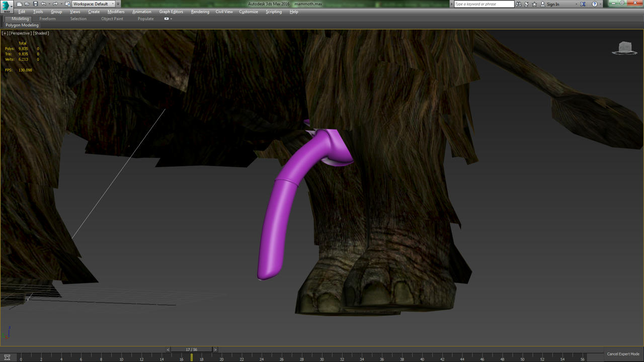
Task: Expand the redo history dropdown arrow
Action: tap(61, 4)
